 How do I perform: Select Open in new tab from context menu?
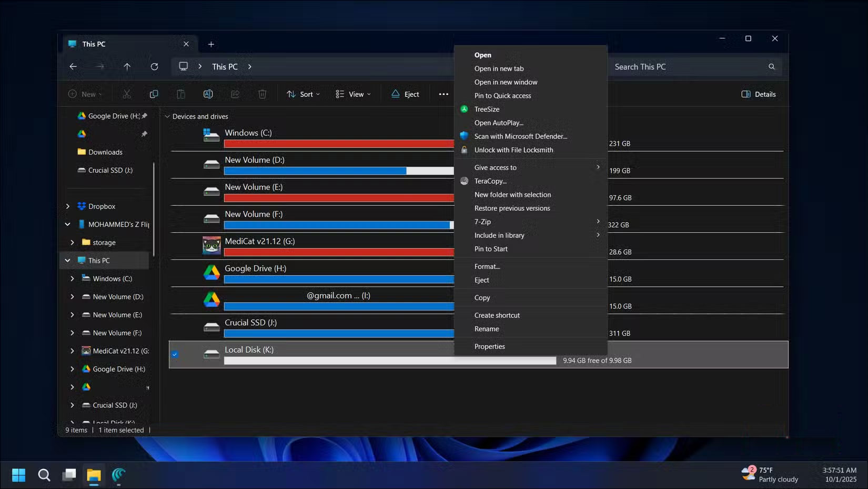tap(498, 68)
